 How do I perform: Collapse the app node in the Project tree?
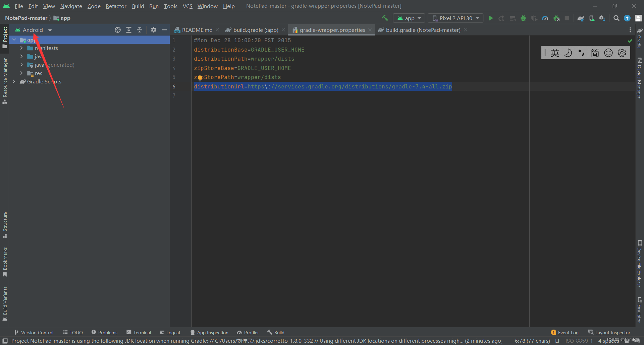click(14, 40)
